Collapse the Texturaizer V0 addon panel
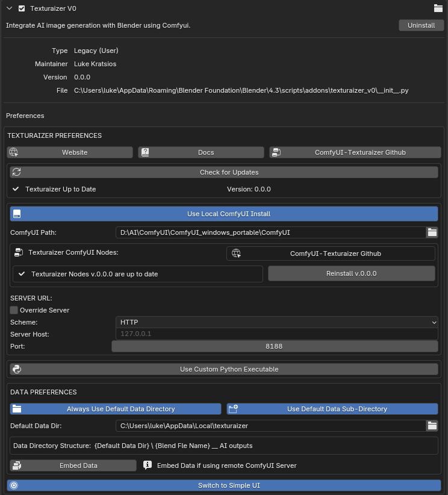Screen dimensions: 448x495 pos(9,8)
